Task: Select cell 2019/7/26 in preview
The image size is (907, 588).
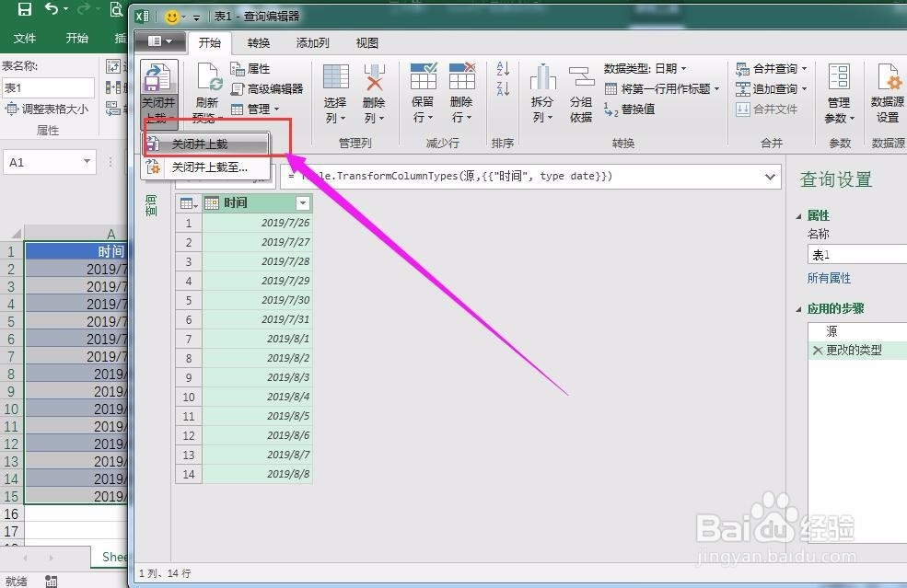Action: tap(258, 223)
